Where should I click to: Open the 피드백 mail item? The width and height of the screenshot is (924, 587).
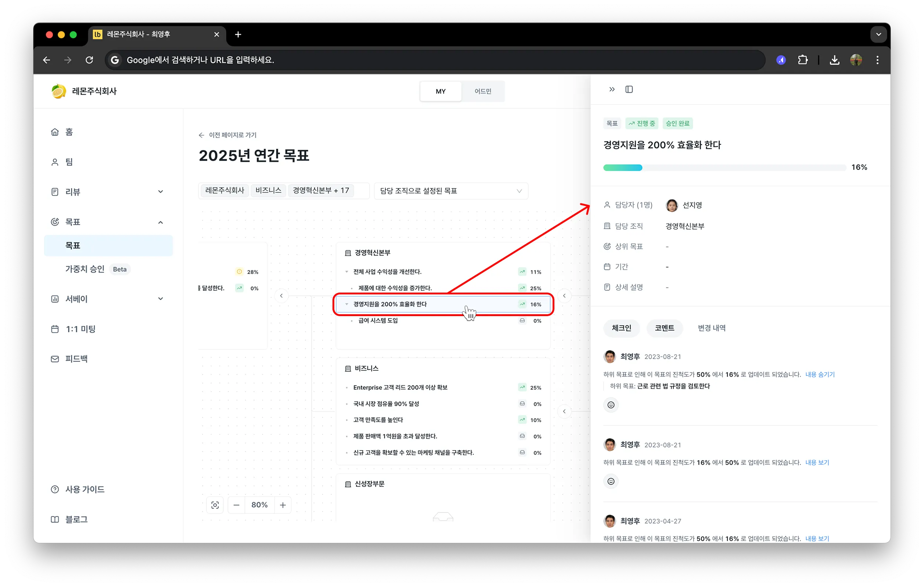[69, 359]
